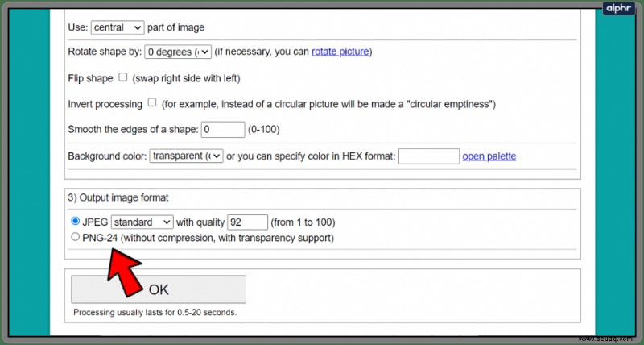Open the JPEG 'standard' type dropdown

[x=142, y=222]
